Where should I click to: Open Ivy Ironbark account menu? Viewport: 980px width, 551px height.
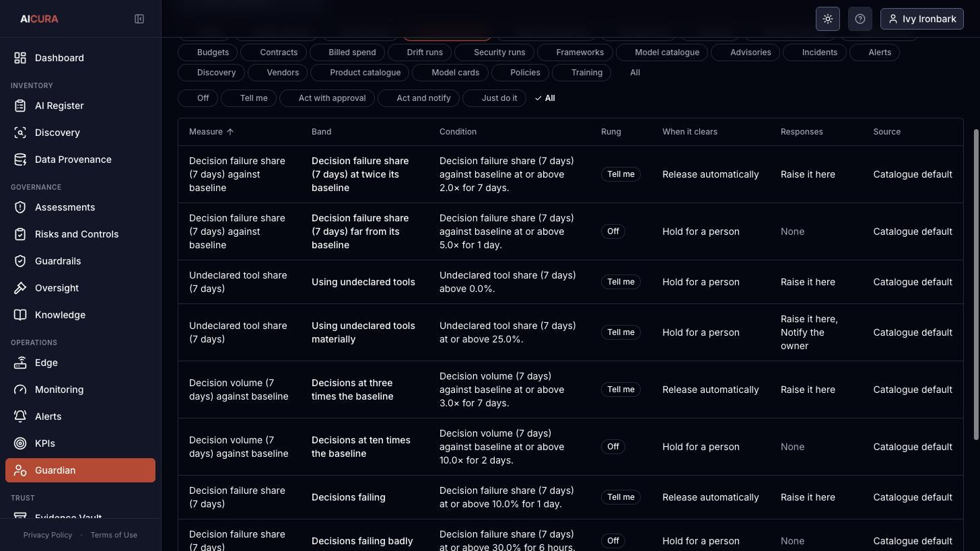pyautogui.click(x=922, y=19)
